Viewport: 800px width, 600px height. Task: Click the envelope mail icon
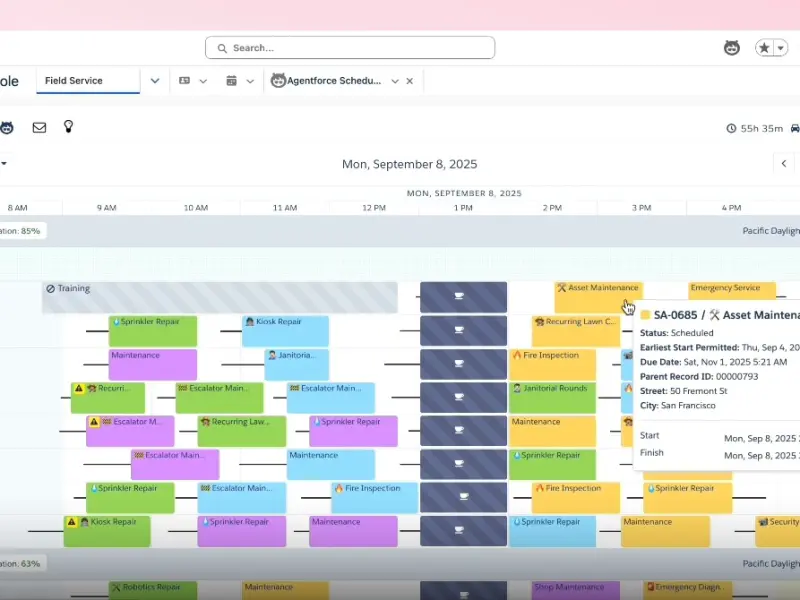click(39, 128)
